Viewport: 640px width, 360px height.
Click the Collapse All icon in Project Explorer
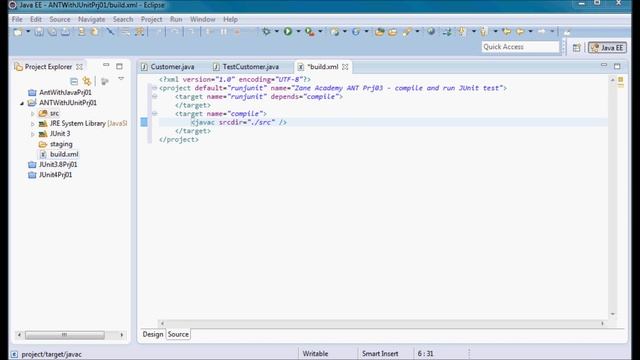click(74, 81)
